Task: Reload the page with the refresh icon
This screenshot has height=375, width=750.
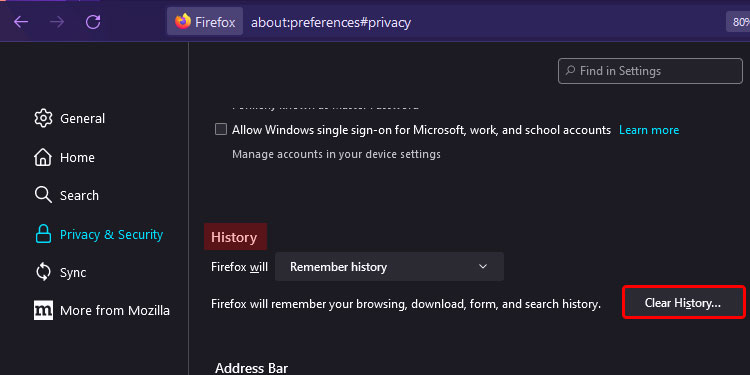Action: [x=93, y=22]
